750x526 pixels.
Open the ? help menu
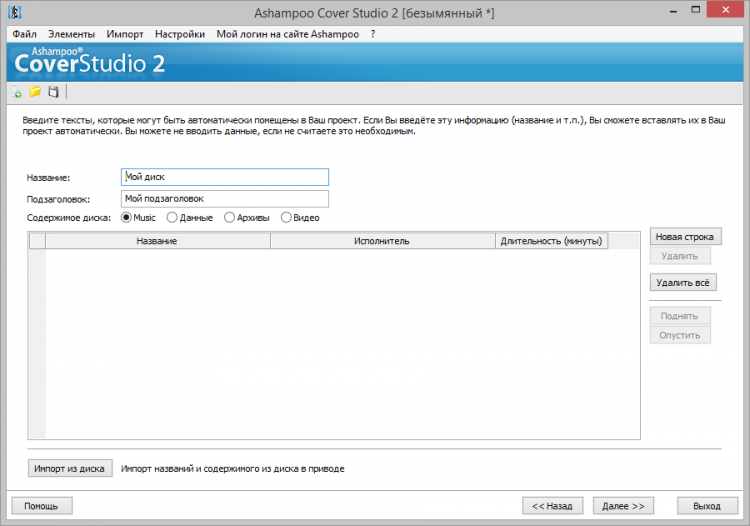tap(373, 34)
